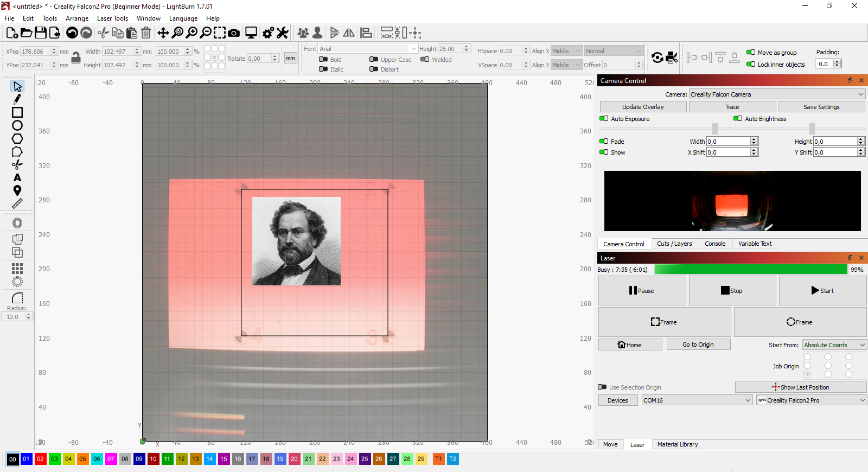
Task: Click Go to Origin button
Action: pyautogui.click(x=698, y=345)
